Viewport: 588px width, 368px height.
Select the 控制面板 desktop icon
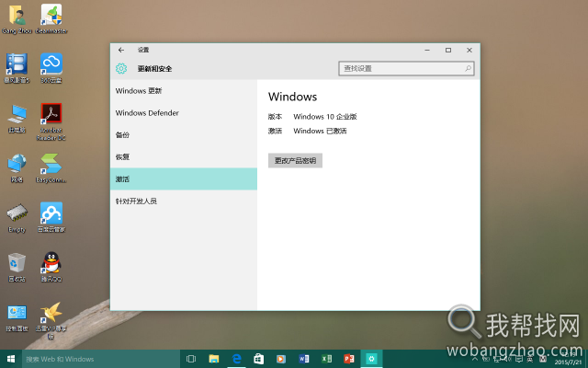pos(17,318)
